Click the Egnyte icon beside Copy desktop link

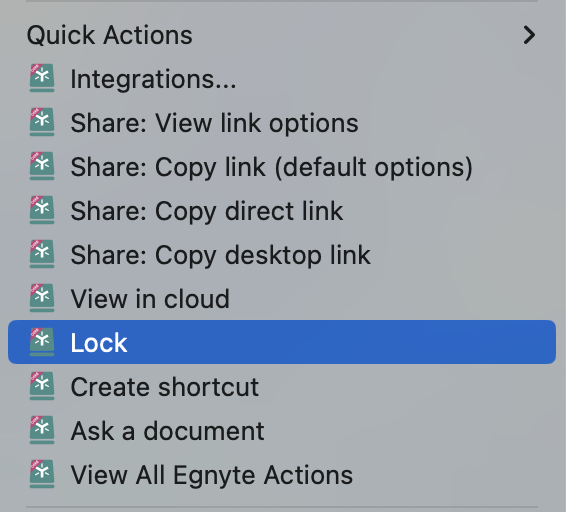click(42, 254)
